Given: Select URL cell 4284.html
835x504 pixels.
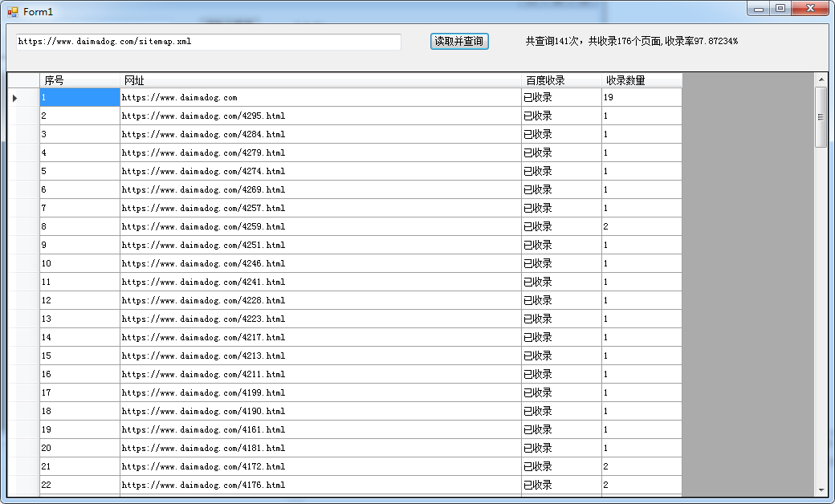Looking at the screenshot, I should tap(320, 134).
